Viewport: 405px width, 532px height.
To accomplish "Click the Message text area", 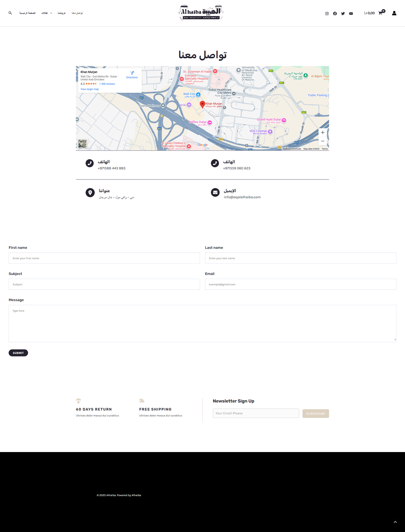I will pos(202,323).
